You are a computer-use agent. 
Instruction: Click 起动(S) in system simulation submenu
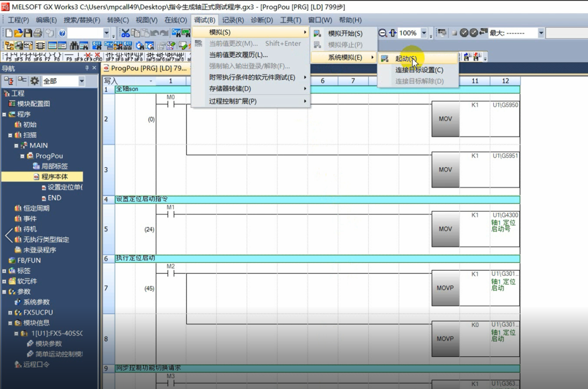[x=418, y=58]
